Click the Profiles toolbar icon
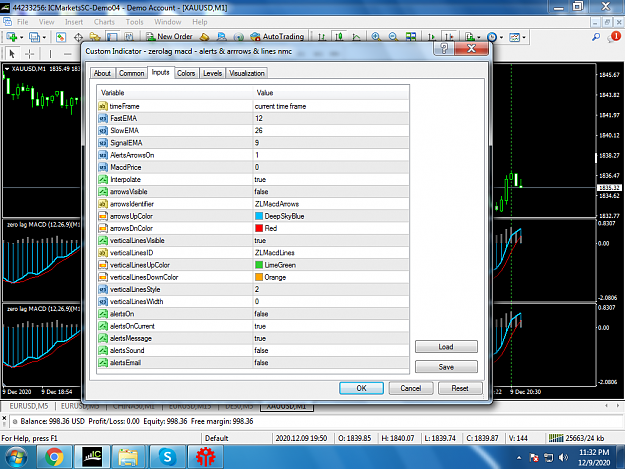 point(34,37)
